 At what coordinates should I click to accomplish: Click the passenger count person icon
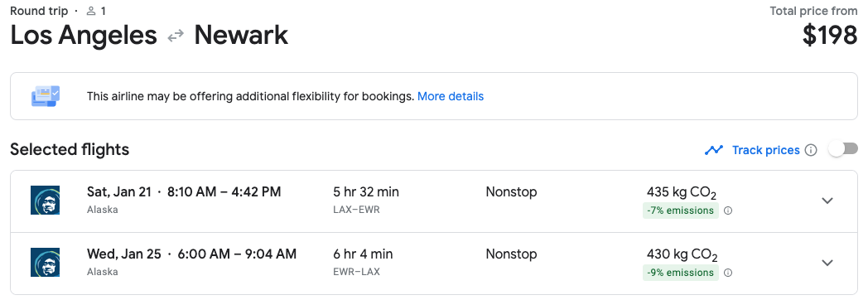[91, 11]
